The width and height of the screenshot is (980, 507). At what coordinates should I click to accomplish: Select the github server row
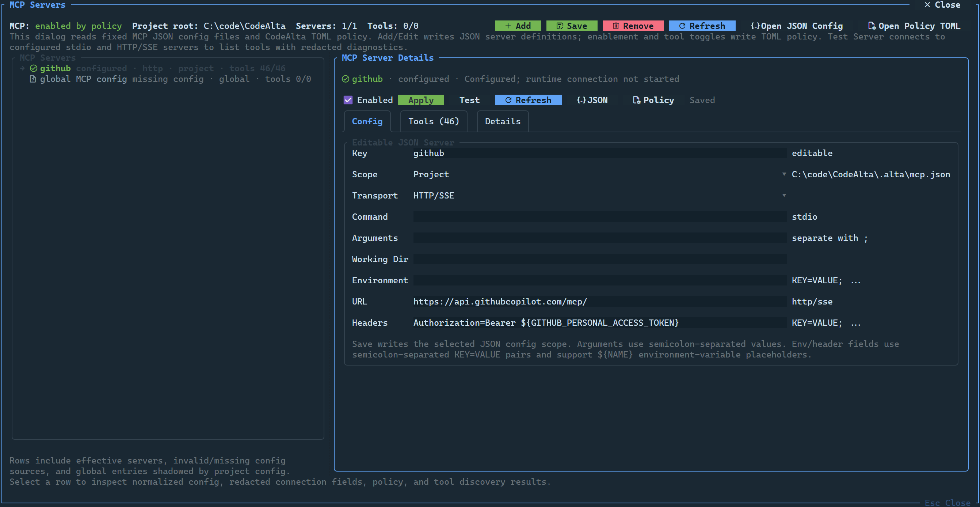(x=168, y=68)
